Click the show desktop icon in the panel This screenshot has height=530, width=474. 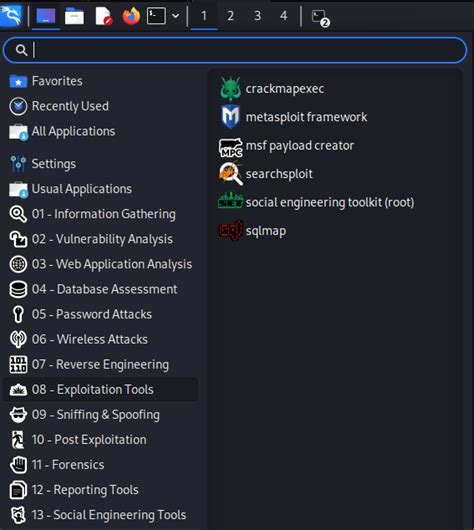pos(46,16)
